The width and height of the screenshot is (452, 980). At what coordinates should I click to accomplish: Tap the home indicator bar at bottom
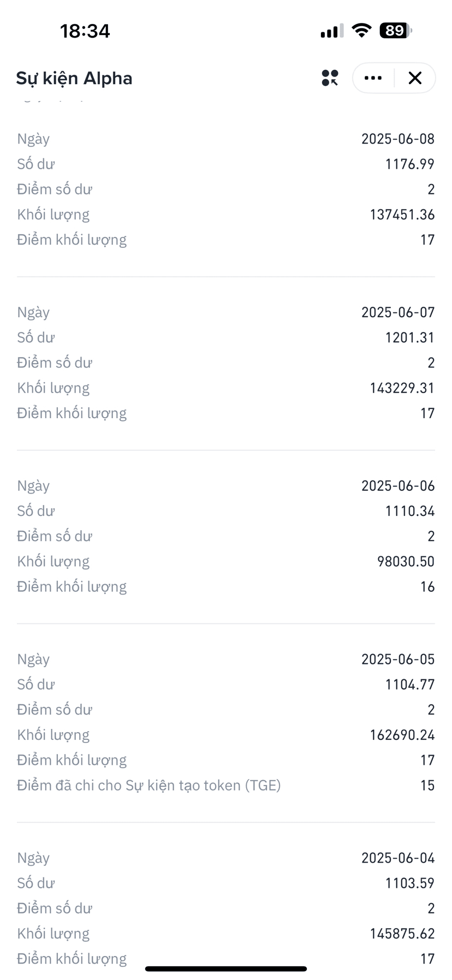point(226,969)
